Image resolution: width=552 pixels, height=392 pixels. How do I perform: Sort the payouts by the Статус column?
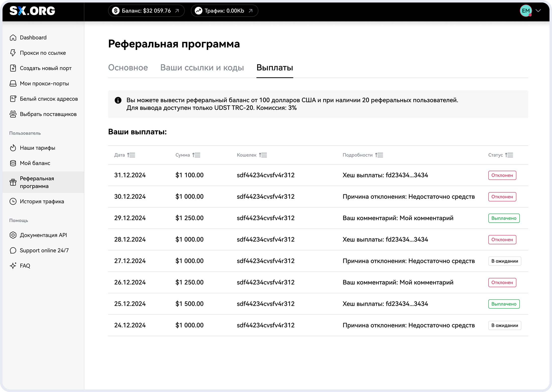point(509,155)
